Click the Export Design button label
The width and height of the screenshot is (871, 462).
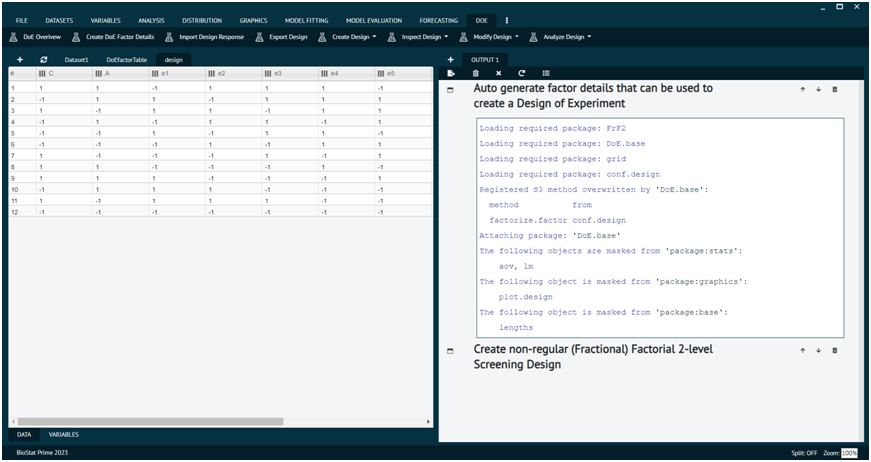point(288,37)
